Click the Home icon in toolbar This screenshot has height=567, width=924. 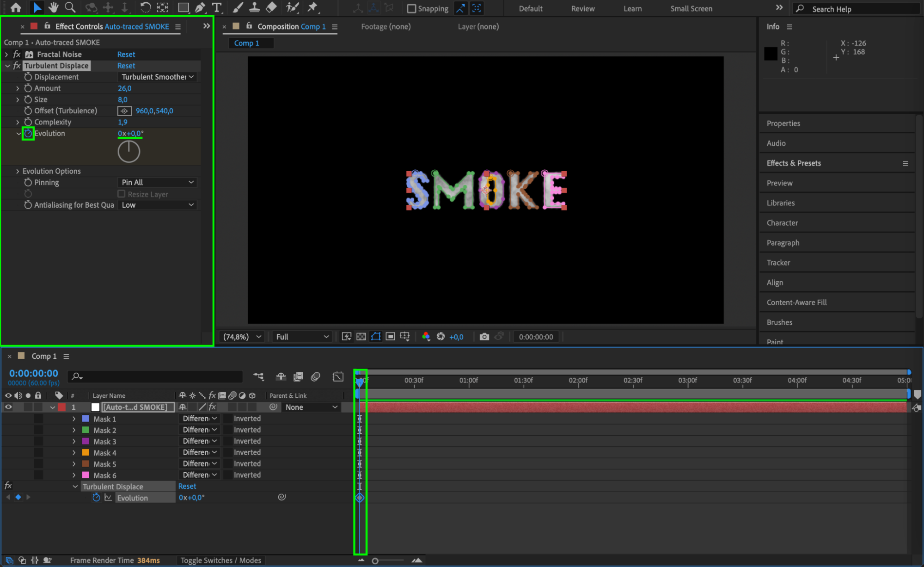click(x=16, y=7)
